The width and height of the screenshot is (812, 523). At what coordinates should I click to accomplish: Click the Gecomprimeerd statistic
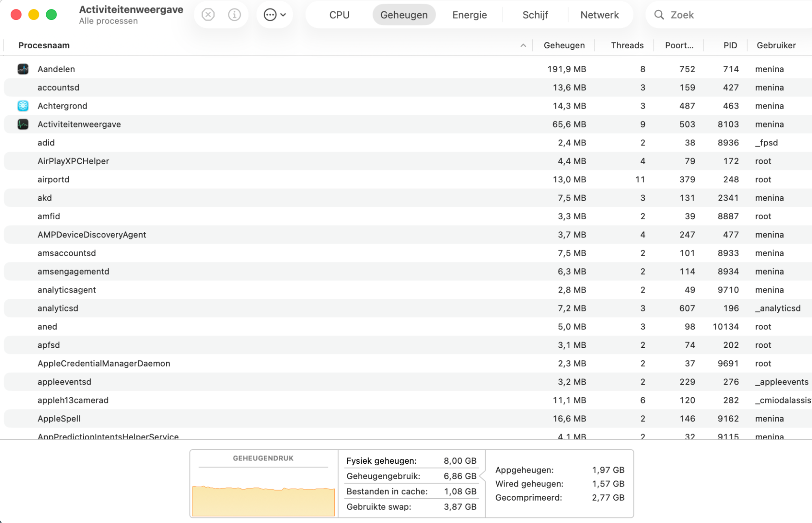click(x=560, y=498)
